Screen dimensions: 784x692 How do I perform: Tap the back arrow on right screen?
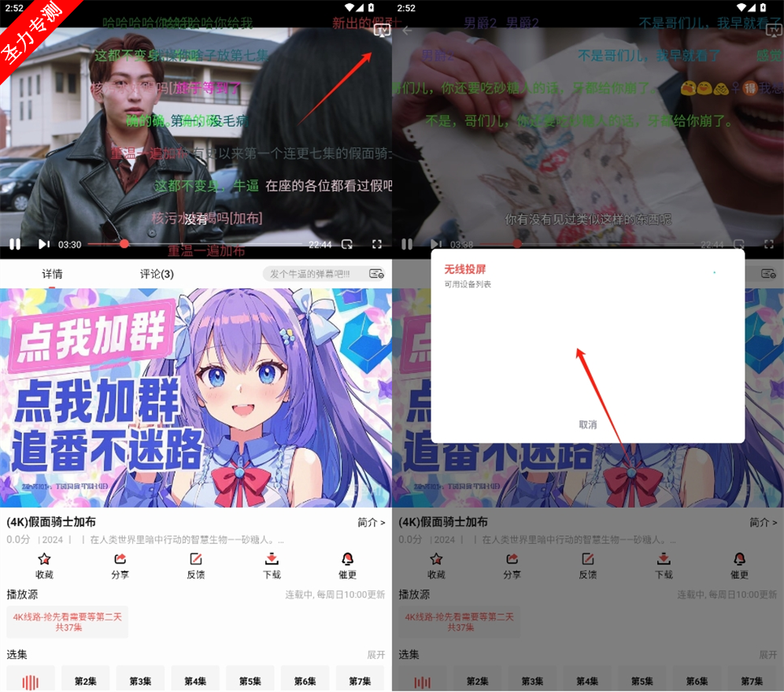point(407,31)
